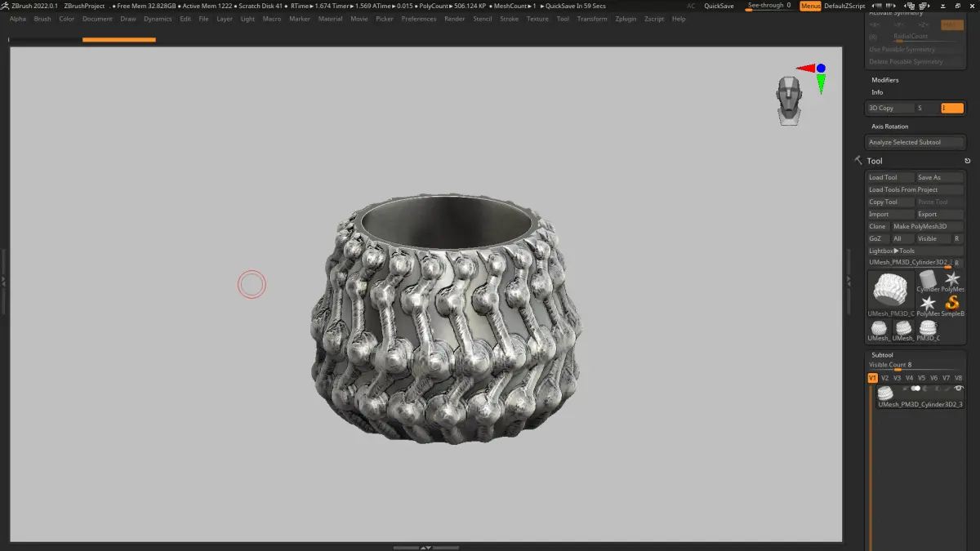Click the QuickSave button

719,6
